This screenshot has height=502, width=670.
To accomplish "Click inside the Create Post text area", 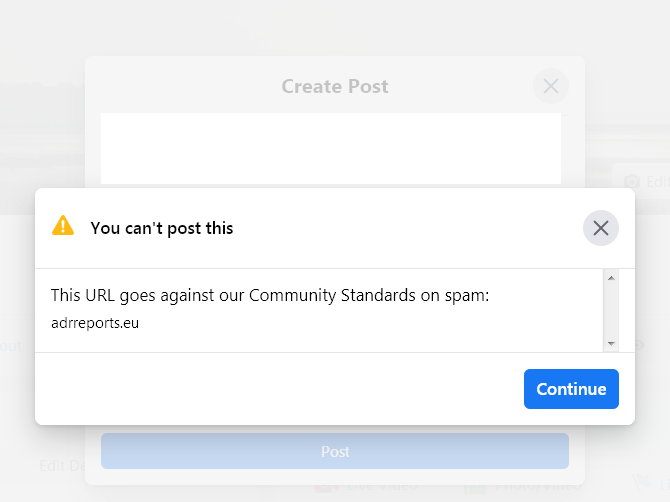I will point(330,148).
